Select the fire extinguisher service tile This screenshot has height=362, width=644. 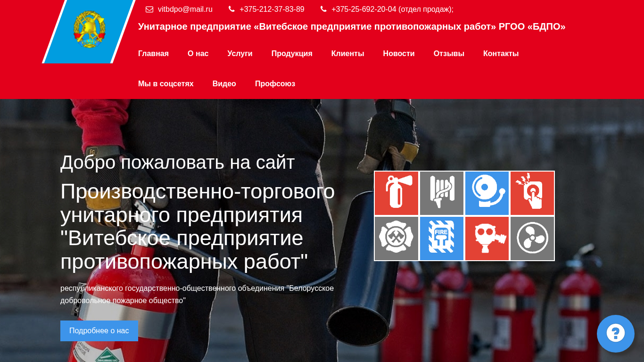(396, 193)
